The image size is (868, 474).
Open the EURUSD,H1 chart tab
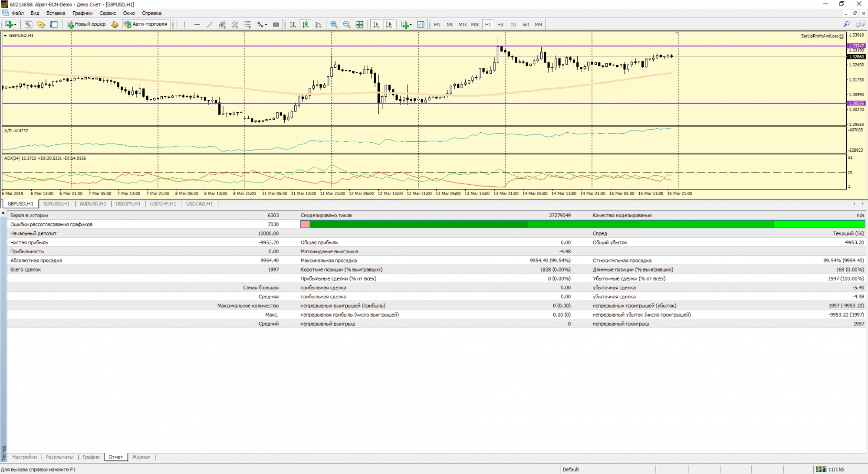56,203
